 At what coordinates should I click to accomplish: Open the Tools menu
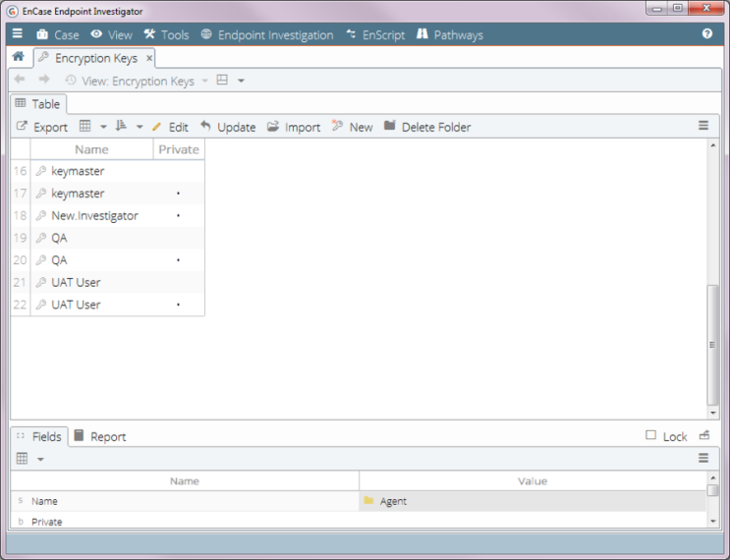point(166,34)
